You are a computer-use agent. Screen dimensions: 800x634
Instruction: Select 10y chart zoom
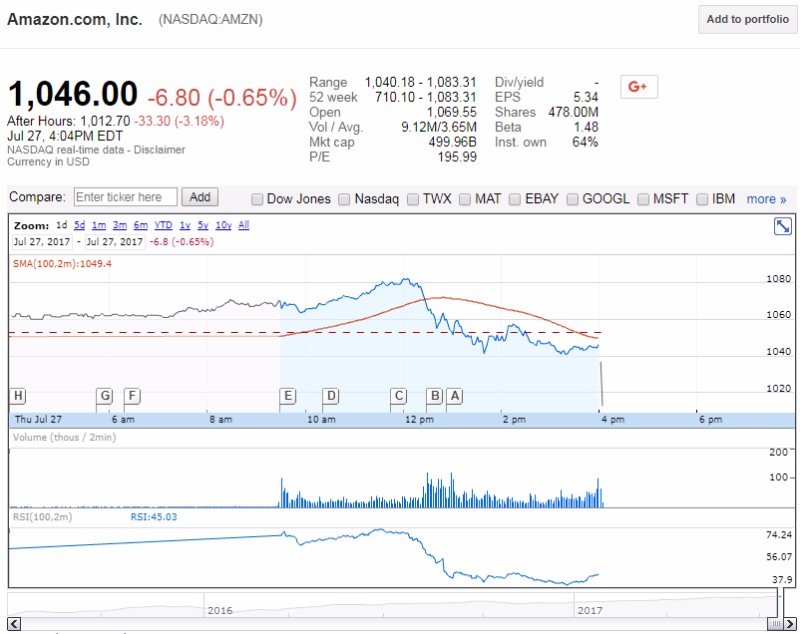(x=223, y=225)
